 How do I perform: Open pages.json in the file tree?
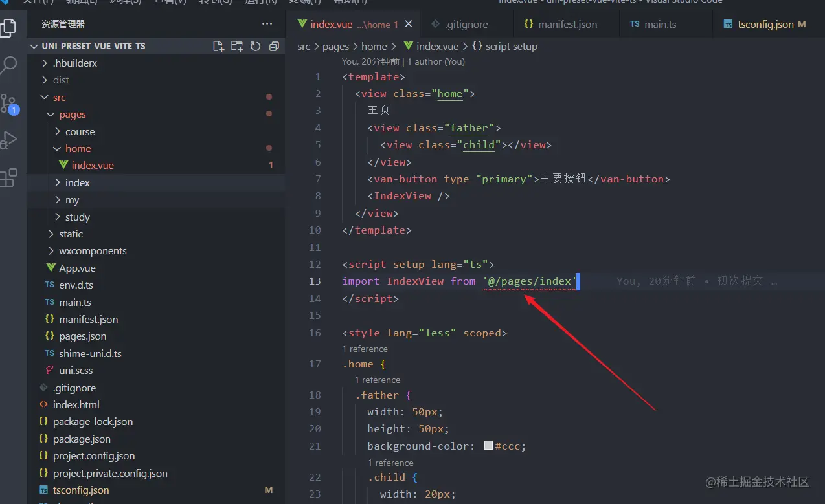click(155, 336)
